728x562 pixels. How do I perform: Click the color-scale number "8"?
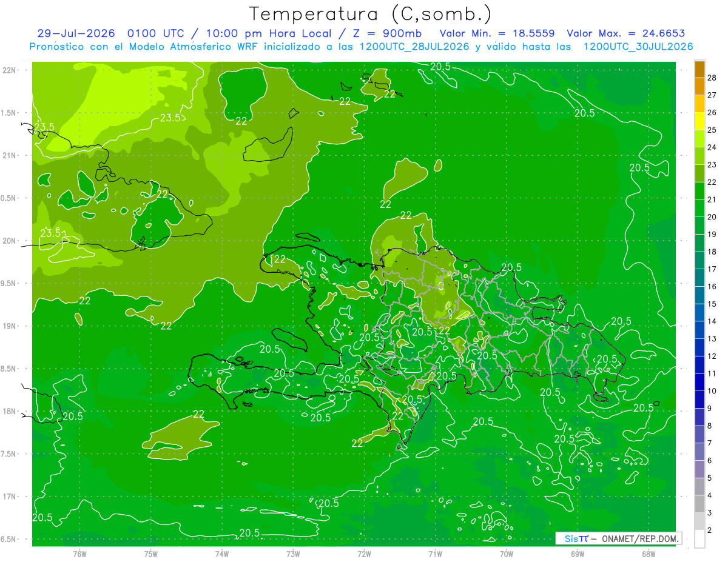710,426
